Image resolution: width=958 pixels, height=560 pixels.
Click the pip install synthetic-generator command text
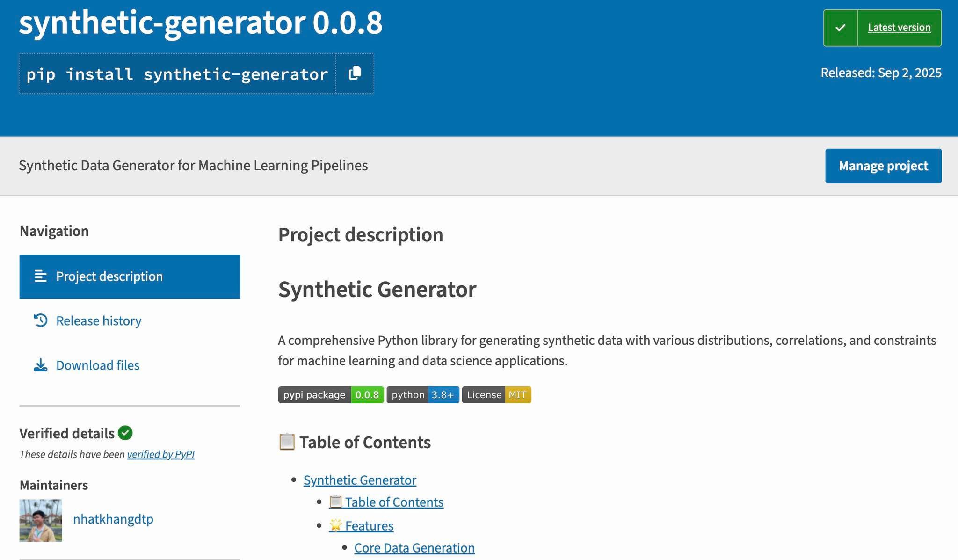[177, 74]
